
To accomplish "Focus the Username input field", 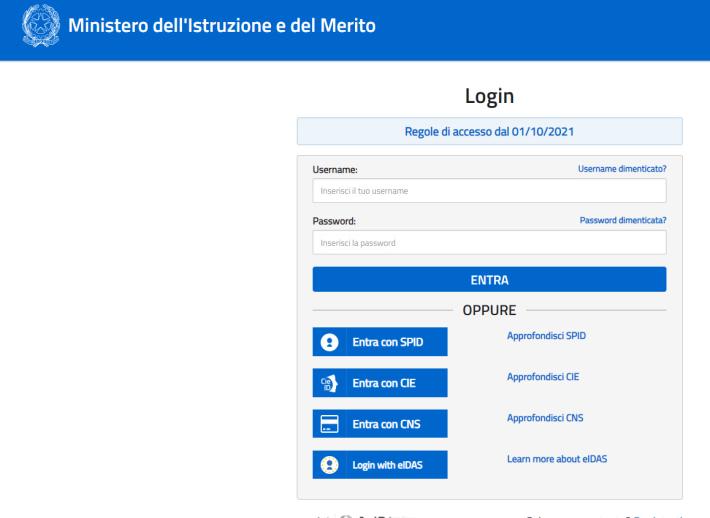I will point(489,191).
